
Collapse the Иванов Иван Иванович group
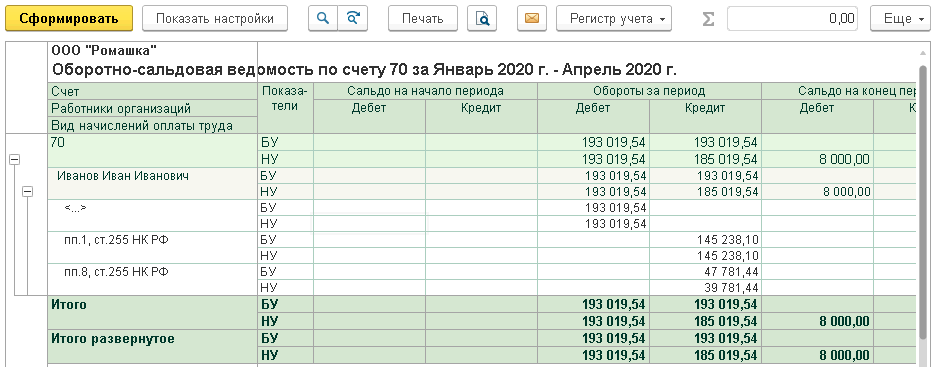point(27,192)
